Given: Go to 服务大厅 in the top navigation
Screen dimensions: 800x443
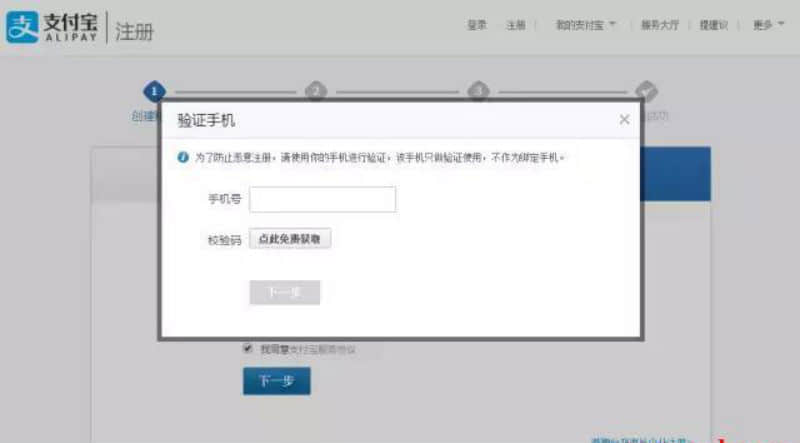Looking at the screenshot, I should point(660,25).
